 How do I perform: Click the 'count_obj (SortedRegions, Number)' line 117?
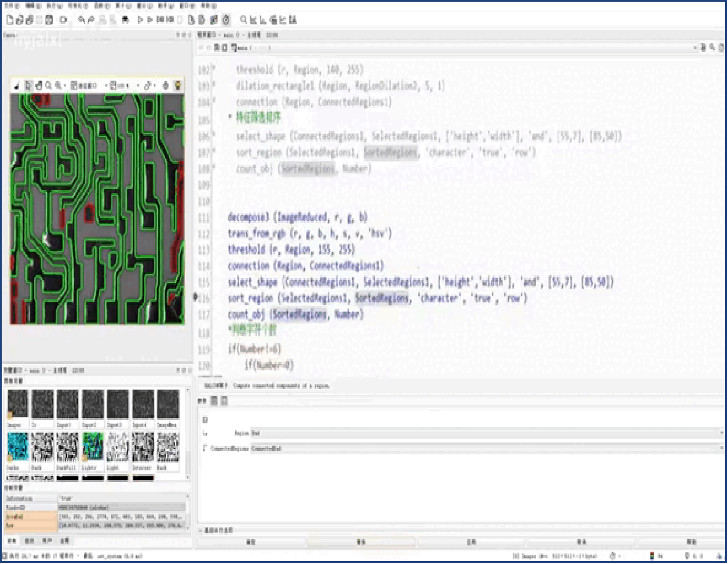(296, 315)
